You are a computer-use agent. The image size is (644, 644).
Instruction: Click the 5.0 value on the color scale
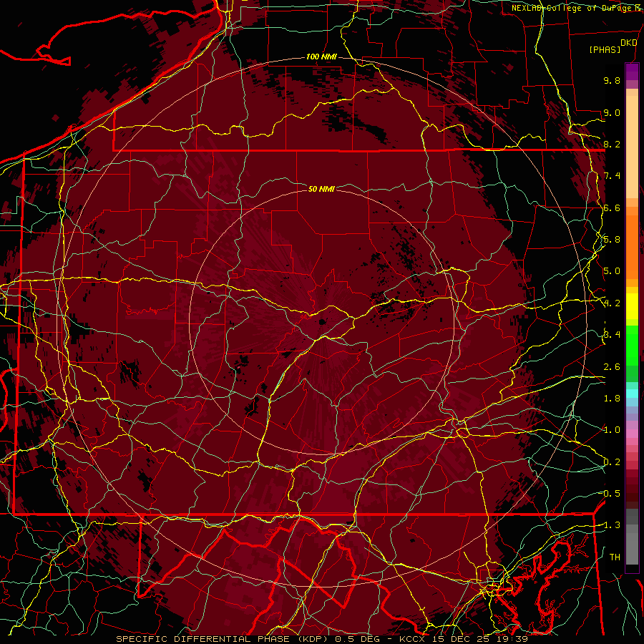pyautogui.click(x=612, y=271)
